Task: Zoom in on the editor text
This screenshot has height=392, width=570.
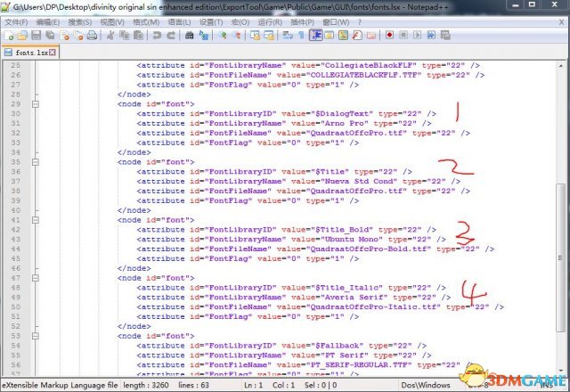Action: [223, 36]
